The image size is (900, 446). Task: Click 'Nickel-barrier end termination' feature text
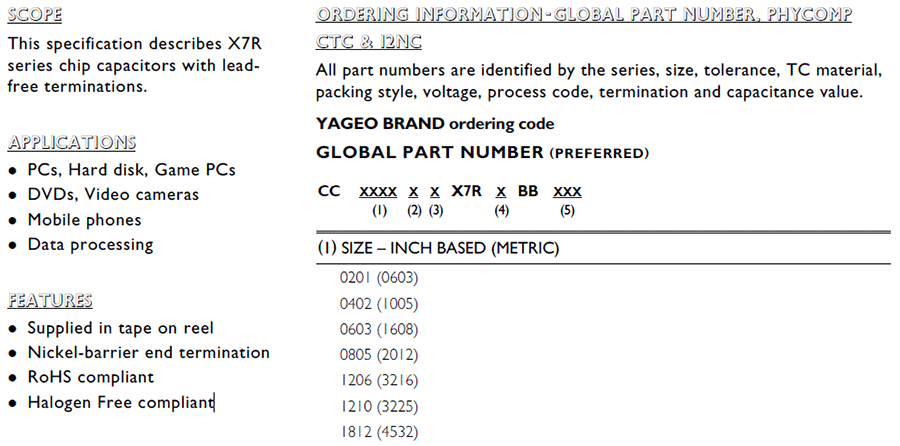148,353
